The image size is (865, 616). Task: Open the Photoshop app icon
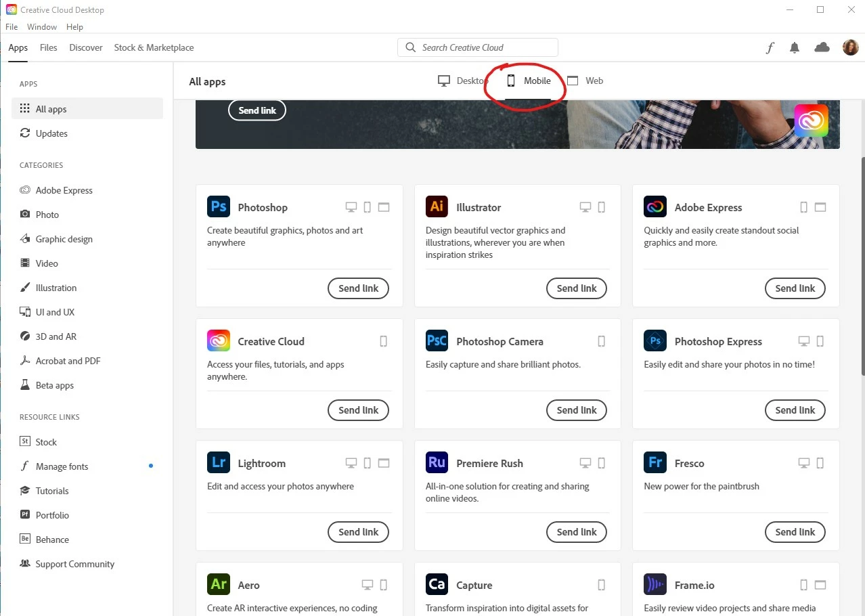pyautogui.click(x=219, y=206)
